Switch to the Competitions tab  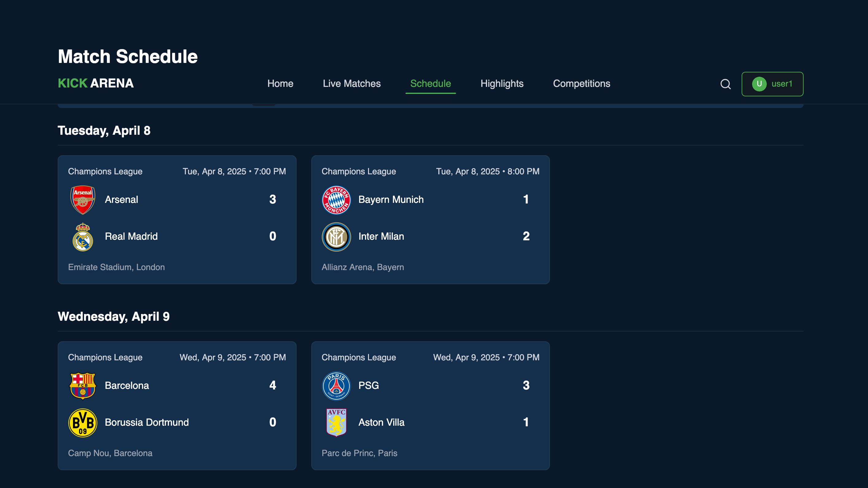click(x=581, y=84)
